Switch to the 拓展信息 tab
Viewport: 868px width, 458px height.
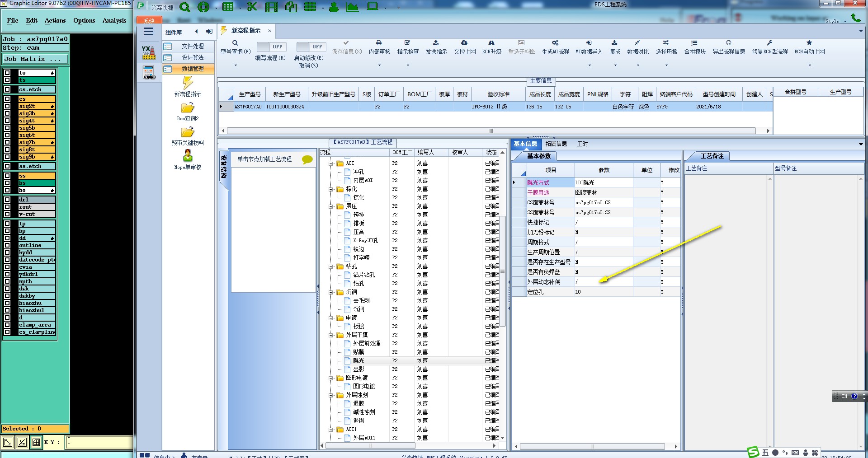click(x=556, y=144)
